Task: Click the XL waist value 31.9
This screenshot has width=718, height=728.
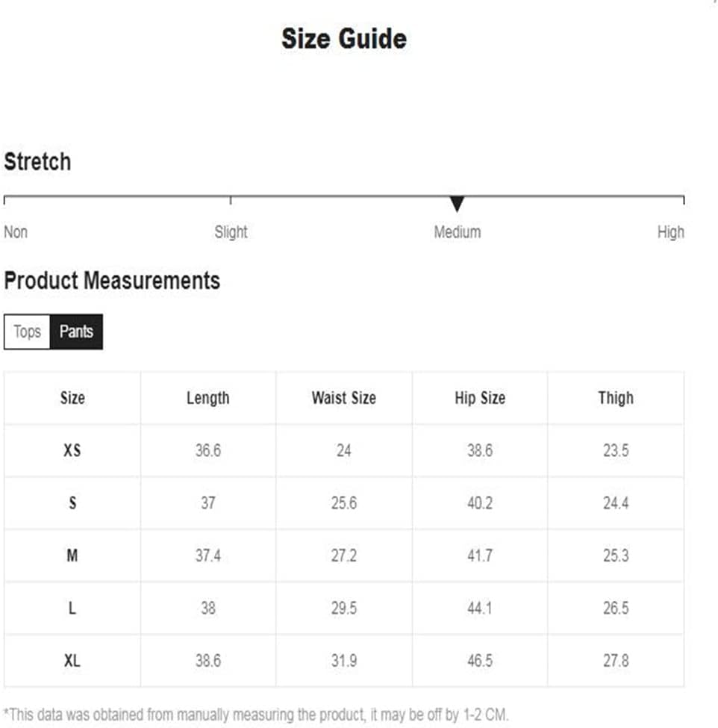Action: tap(344, 660)
